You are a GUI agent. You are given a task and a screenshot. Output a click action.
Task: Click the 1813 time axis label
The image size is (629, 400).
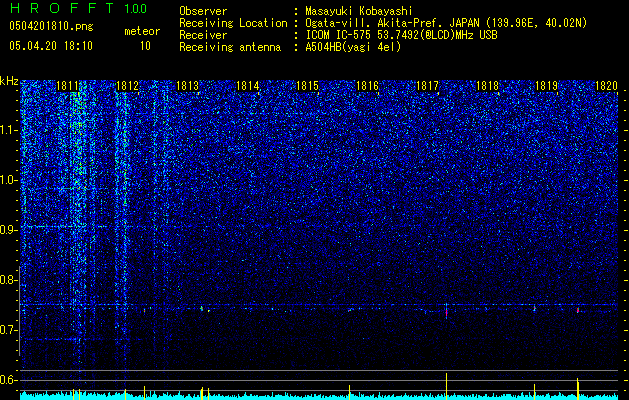coord(187,86)
